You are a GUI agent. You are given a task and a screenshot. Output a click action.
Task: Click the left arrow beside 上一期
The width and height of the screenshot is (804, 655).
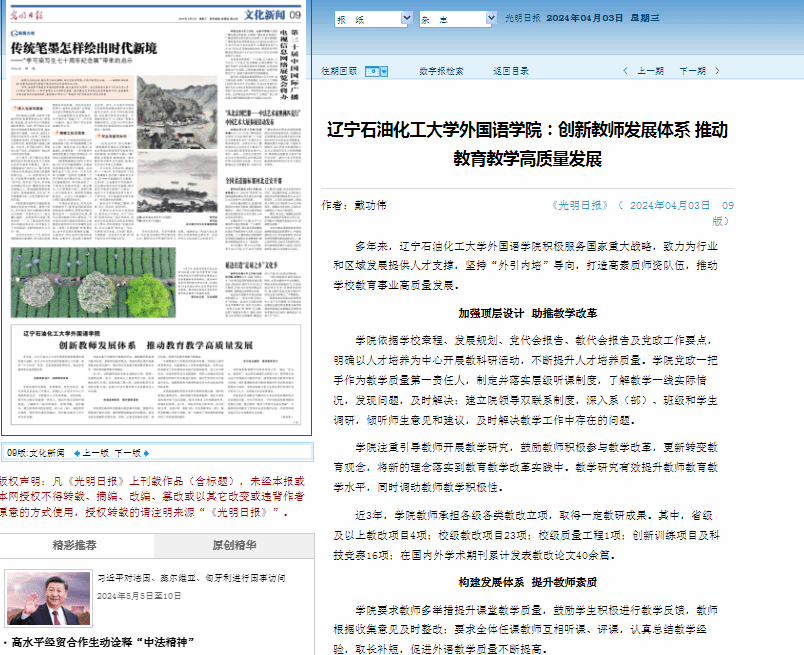(626, 72)
